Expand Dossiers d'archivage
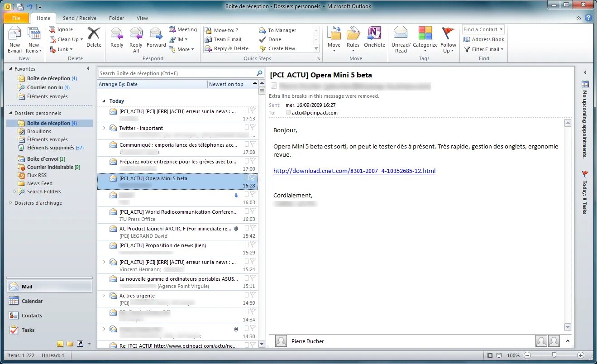Viewport: 597px width, 364px height. coord(11,203)
